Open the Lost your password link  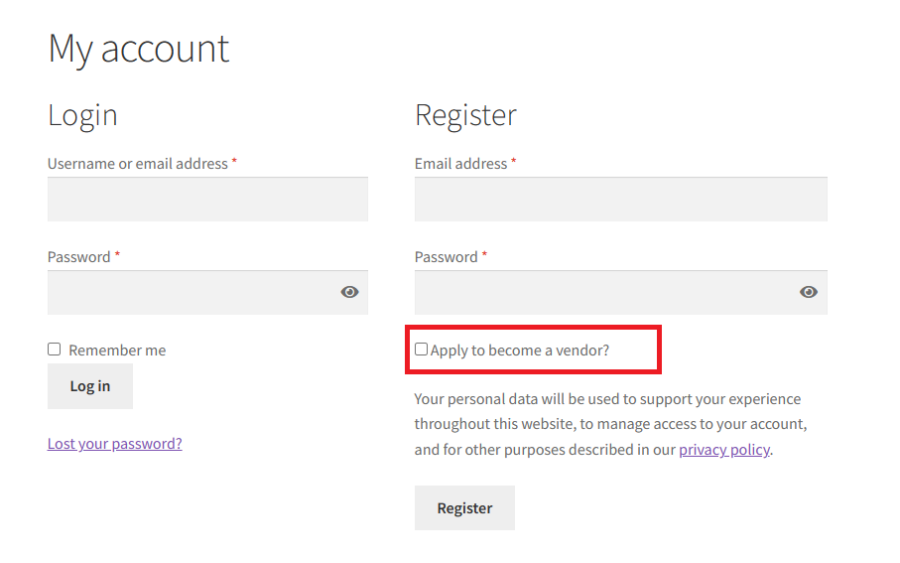(114, 443)
